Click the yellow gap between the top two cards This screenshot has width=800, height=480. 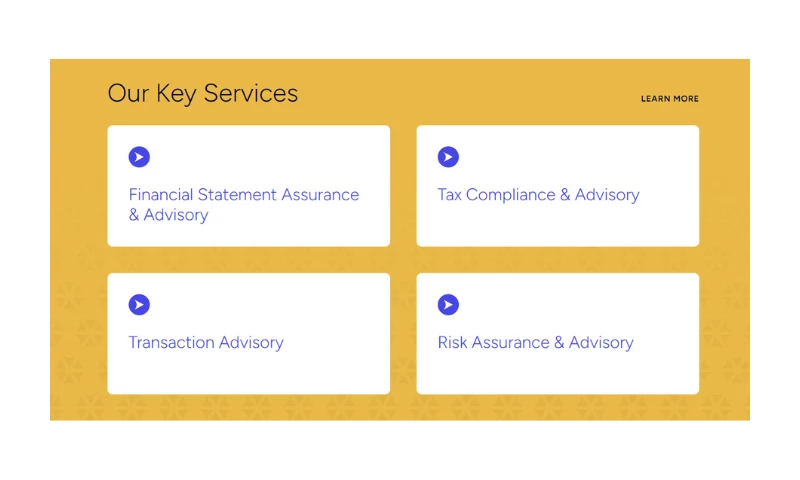coord(403,185)
